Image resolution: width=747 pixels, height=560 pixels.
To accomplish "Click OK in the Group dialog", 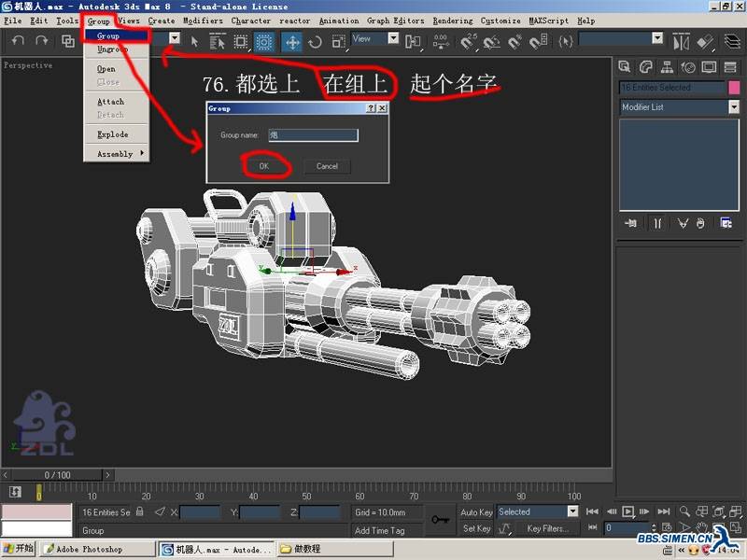I will 264,166.
